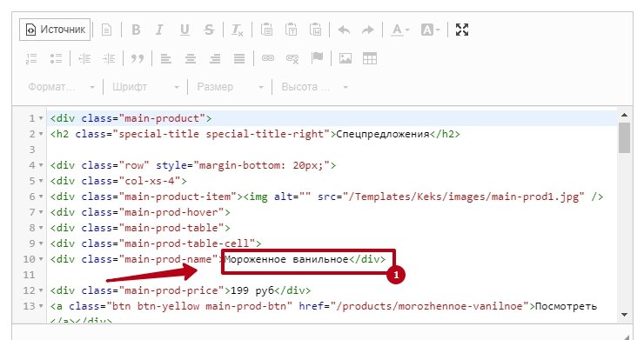Click the Insert Table icon
The image size is (644, 340).
(x=370, y=59)
